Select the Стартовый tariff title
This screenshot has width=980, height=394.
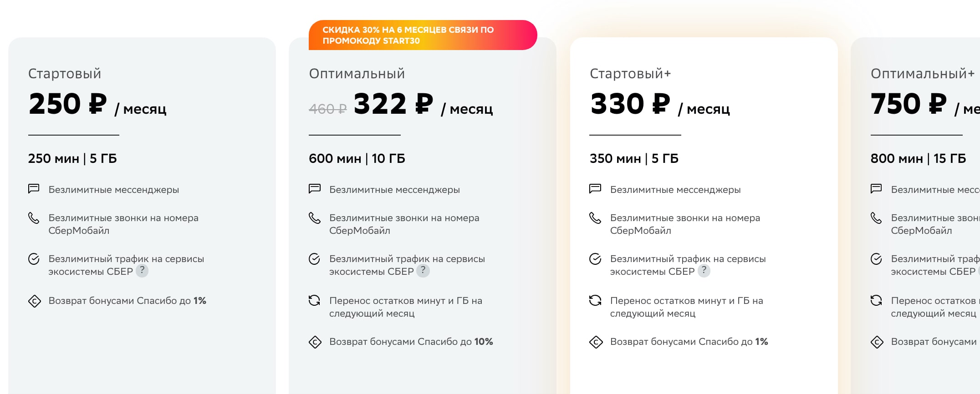(65, 74)
